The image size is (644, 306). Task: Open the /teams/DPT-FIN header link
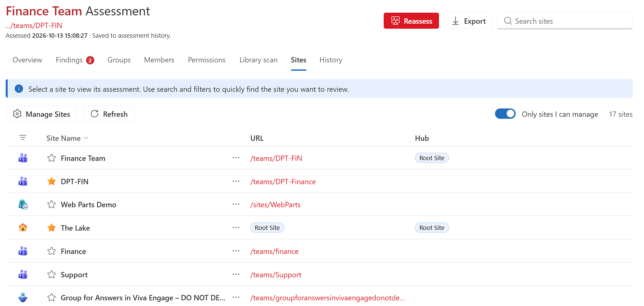pos(34,25)
